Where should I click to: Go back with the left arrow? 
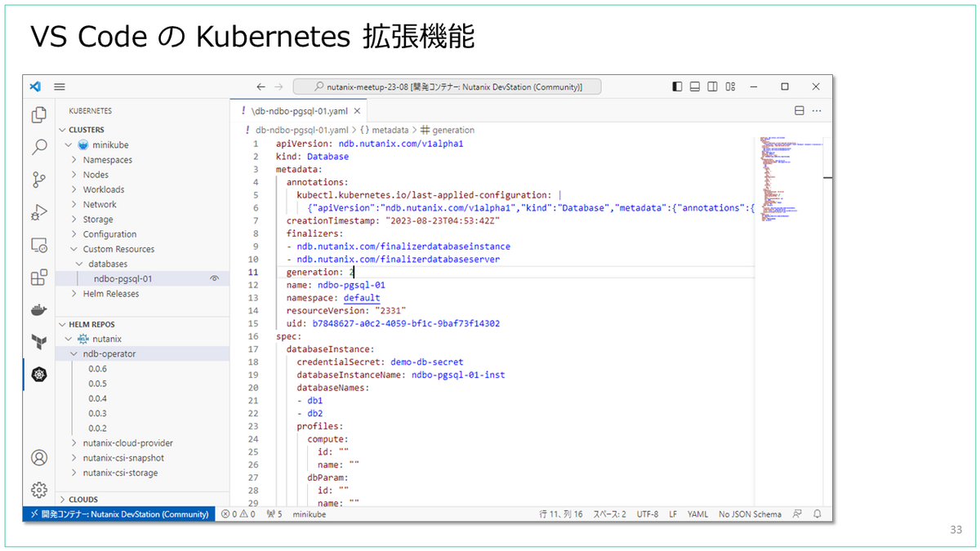coord(261,87)
